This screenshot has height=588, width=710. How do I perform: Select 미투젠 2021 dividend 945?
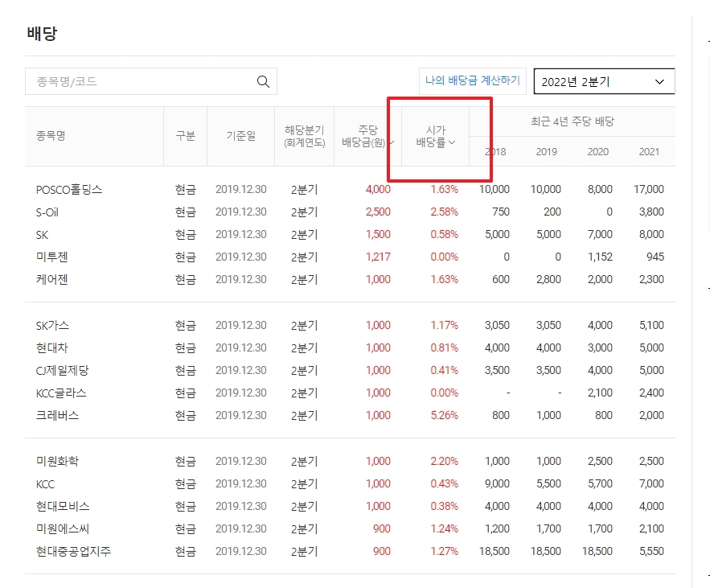tap(655, 257)
